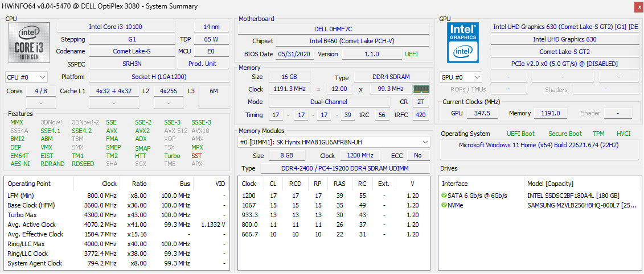Click the Turbo Max operating point row
This screenshot has width=644, height=274.
[x=117, y=215]
